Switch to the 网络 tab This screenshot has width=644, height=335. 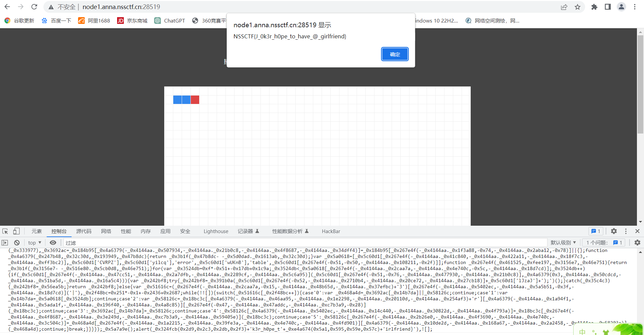coord(106,231)
